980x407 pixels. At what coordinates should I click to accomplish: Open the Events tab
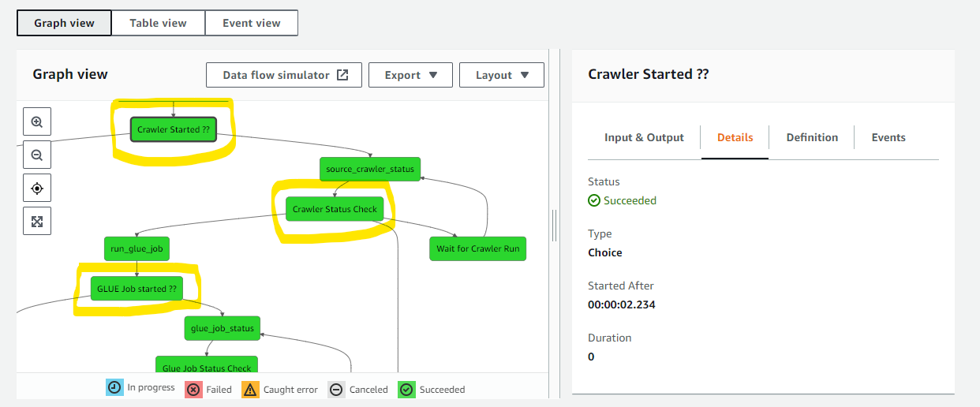click(x=888, y=137)
